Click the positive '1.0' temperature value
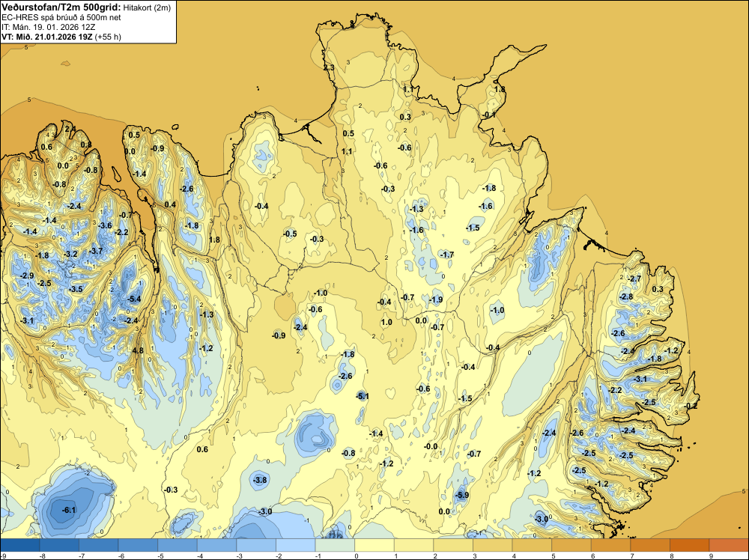The height and width of the screenshot is (560, 749). tap(386, 322)
